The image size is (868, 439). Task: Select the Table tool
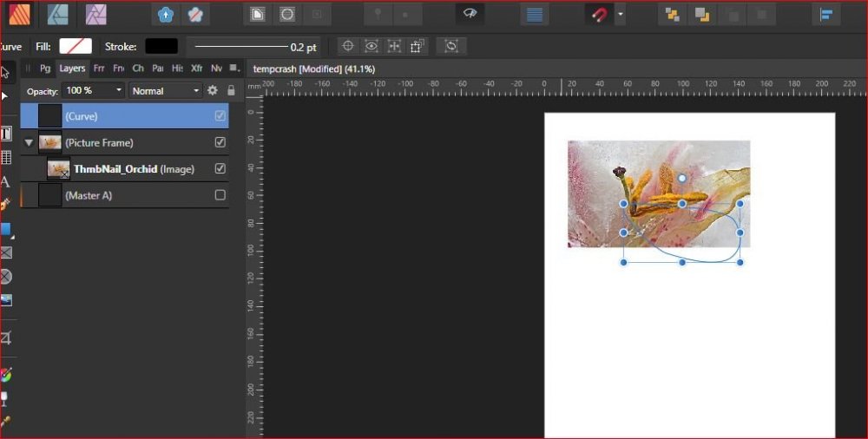5,157
